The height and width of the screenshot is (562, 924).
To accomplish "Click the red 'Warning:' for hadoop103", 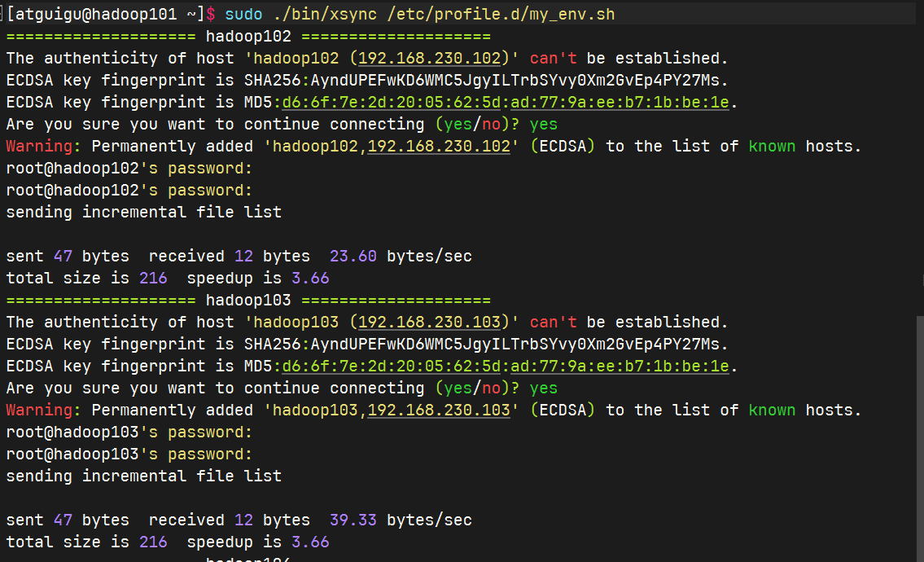I will [x=43, y=410].
